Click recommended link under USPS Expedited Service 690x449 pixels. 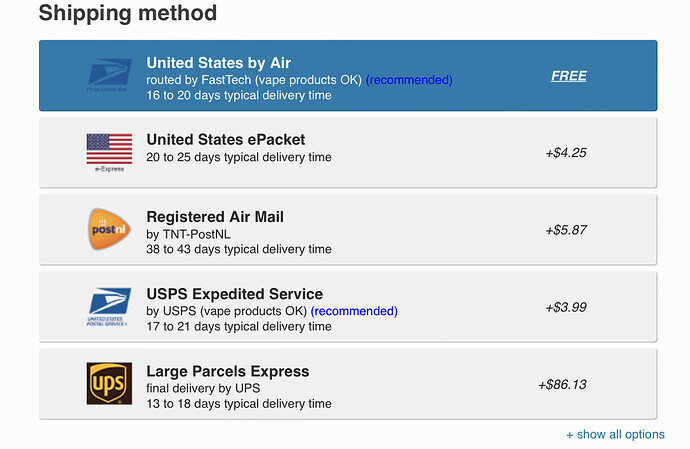point(354,311)
